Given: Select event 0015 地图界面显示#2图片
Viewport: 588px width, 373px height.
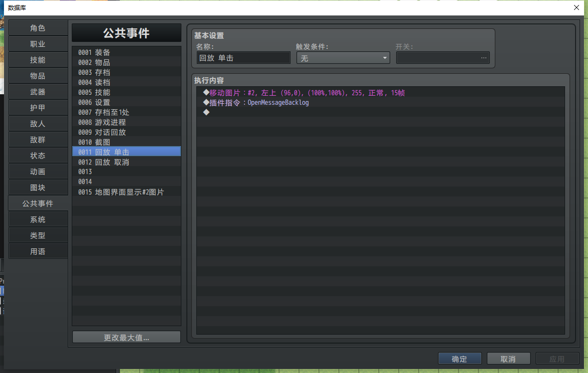Looking at the screenshot, I should click(127, 192).
